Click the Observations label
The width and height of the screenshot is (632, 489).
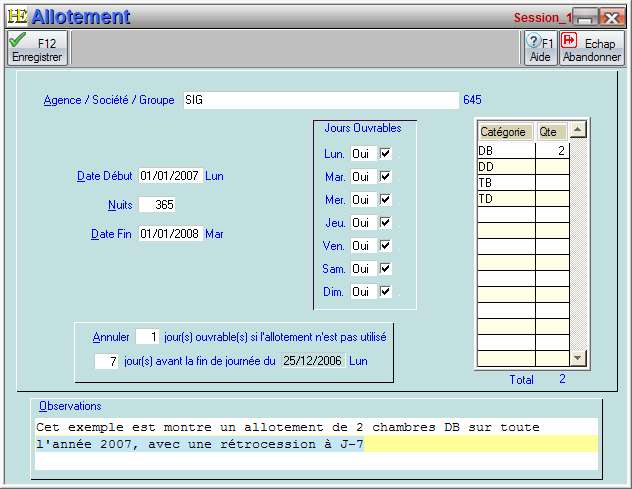tap(70, 406)
